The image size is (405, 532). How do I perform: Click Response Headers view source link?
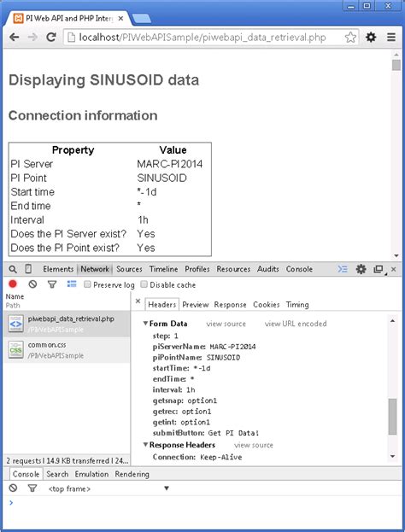(x=254, y=445)
